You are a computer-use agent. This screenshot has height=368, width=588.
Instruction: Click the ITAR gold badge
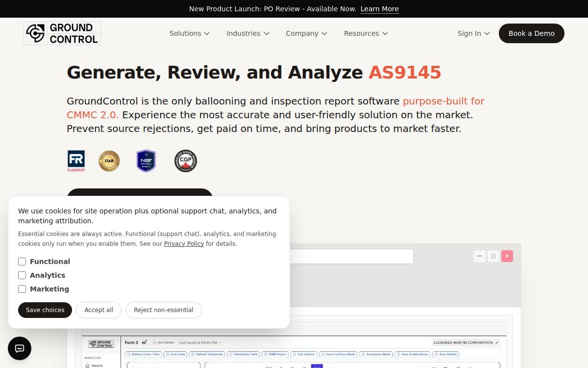click(x=109, y=161)
